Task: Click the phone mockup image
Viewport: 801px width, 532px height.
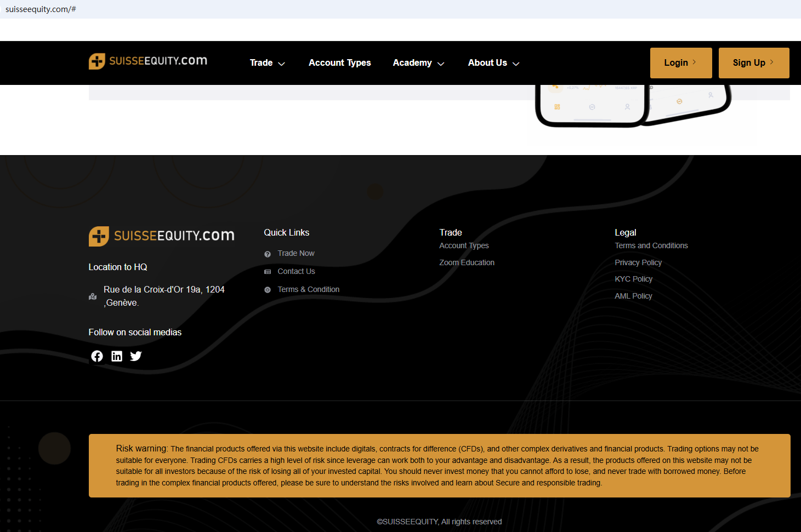Action: pyautogui.click(x=633, y=105)
